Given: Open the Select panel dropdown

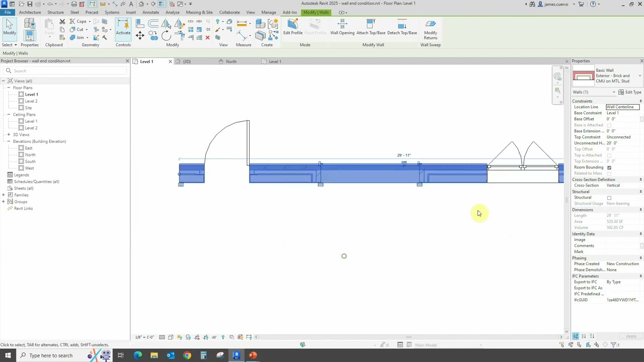Looking at the screenshot, I should click(x=10, y=45).
